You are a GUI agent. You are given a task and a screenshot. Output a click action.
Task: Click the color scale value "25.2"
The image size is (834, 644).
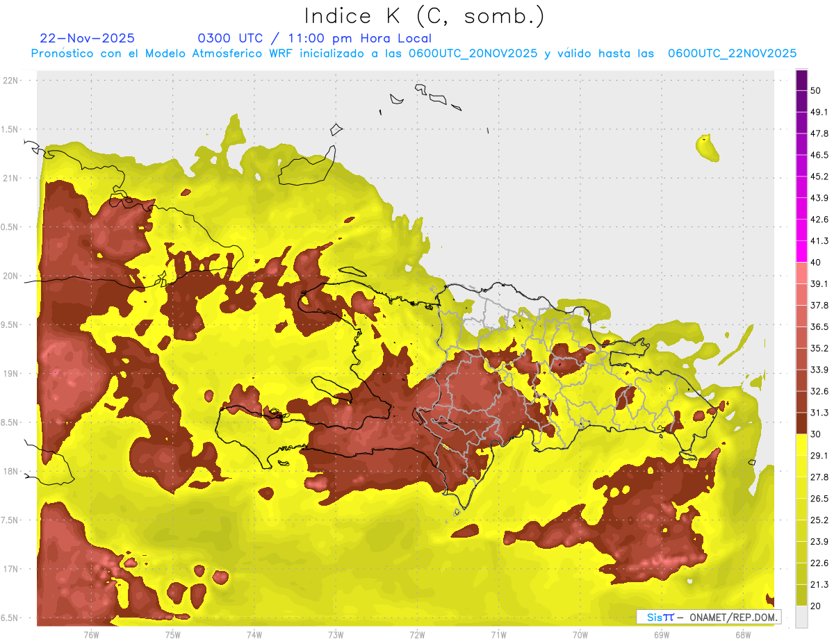point(819,520)
